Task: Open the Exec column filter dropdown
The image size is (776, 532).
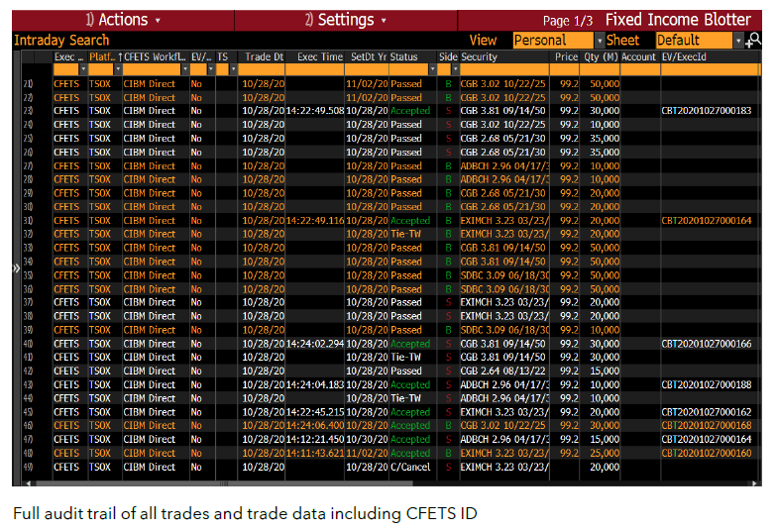Action: click(83, 69)
